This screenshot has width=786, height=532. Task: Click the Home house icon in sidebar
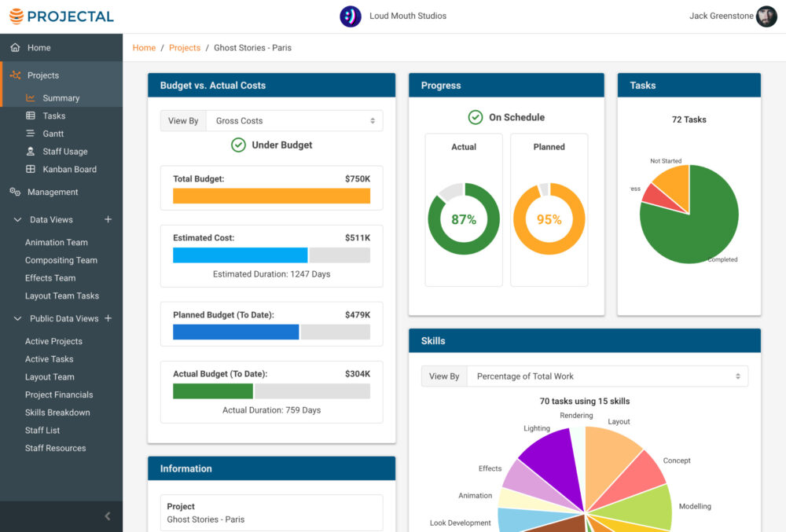[16, 48]
